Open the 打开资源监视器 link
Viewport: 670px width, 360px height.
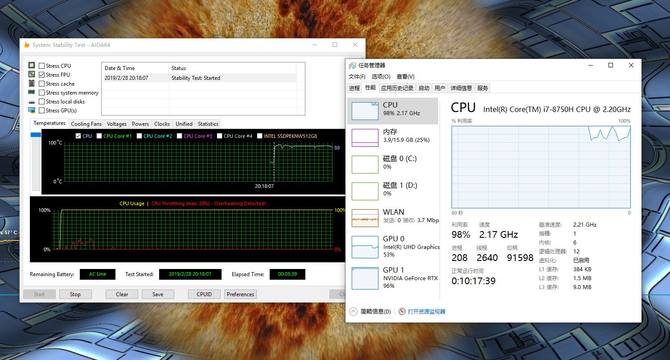pyautogui.click(x=426, y=311)
